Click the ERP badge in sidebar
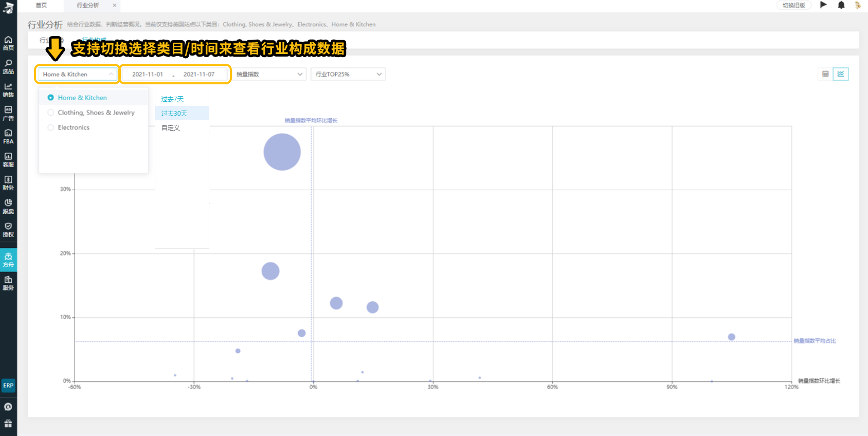 8,386
